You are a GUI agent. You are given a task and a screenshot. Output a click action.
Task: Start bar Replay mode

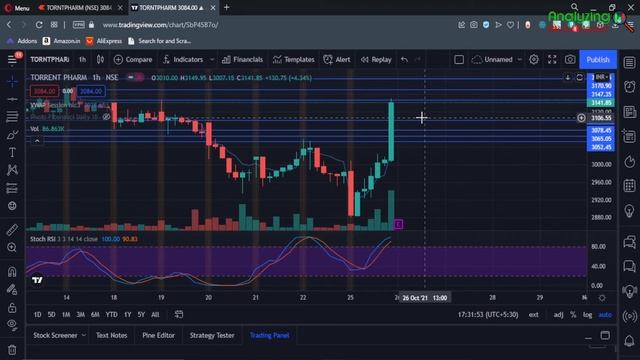pyautogui.click(x=376, y=60)
